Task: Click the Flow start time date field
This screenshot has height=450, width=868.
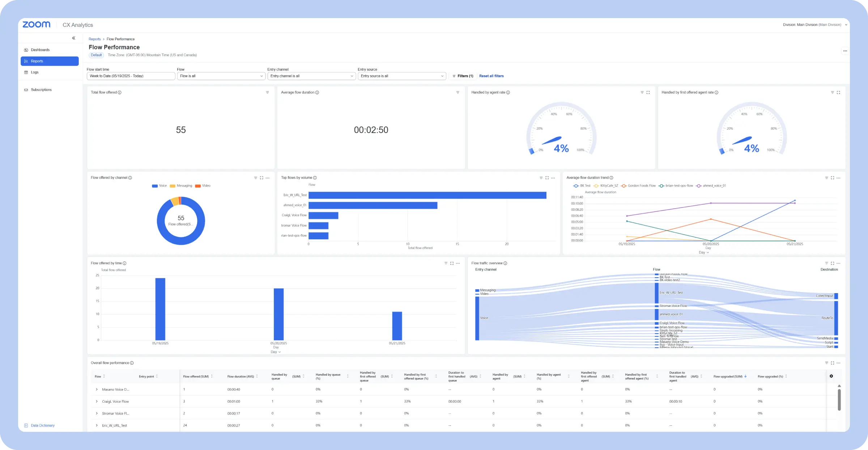Action: (131, 76)
